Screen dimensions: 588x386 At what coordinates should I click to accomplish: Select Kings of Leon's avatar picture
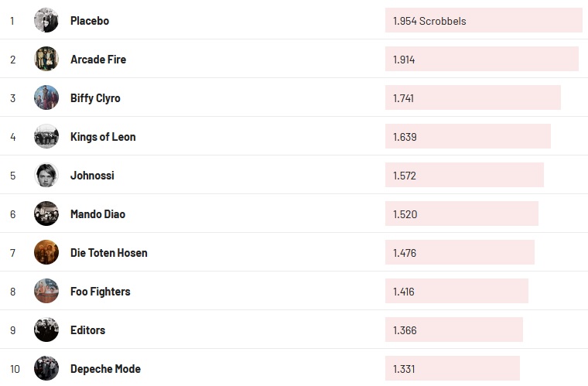pyautogui.click(x=46, y=137)
